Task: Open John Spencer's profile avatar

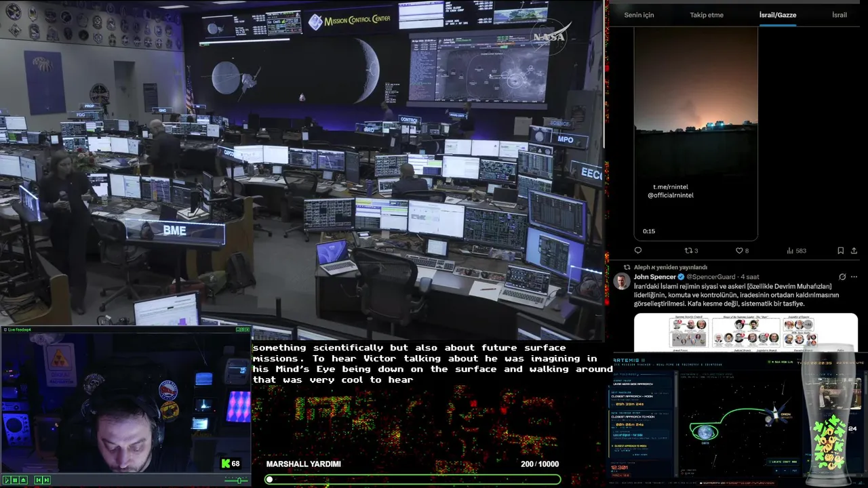Action: (622, 281)
